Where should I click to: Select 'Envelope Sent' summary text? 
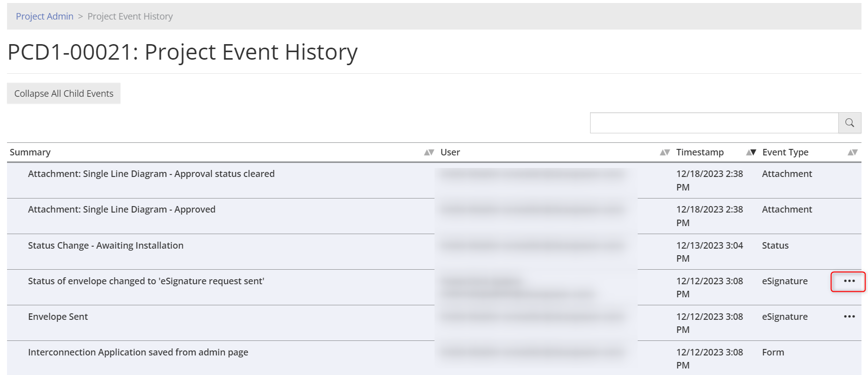pyautogui.click(x=58, y=317)
